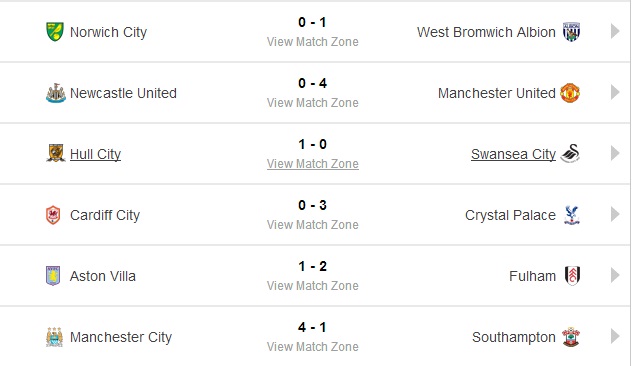
Task: Expand the Norwich City match row arrow
Action: pyautogui.click(x=615, y=31)
